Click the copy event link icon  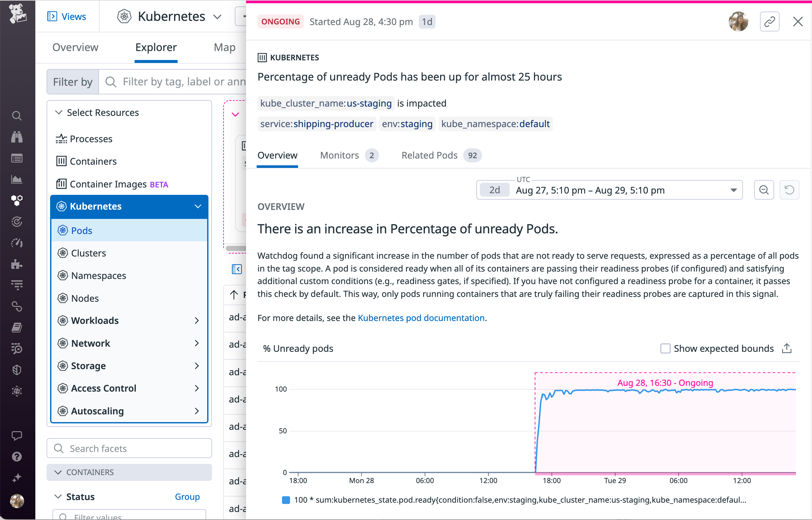pos(769,21)
